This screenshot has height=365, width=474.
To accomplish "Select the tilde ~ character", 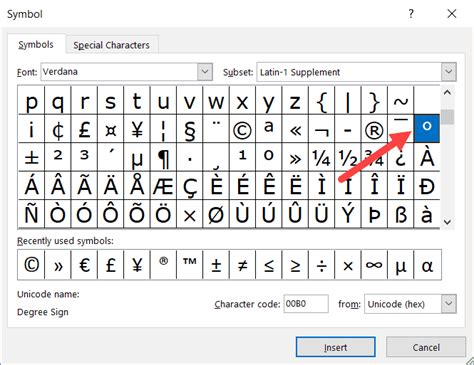I will tap(401, 100).
